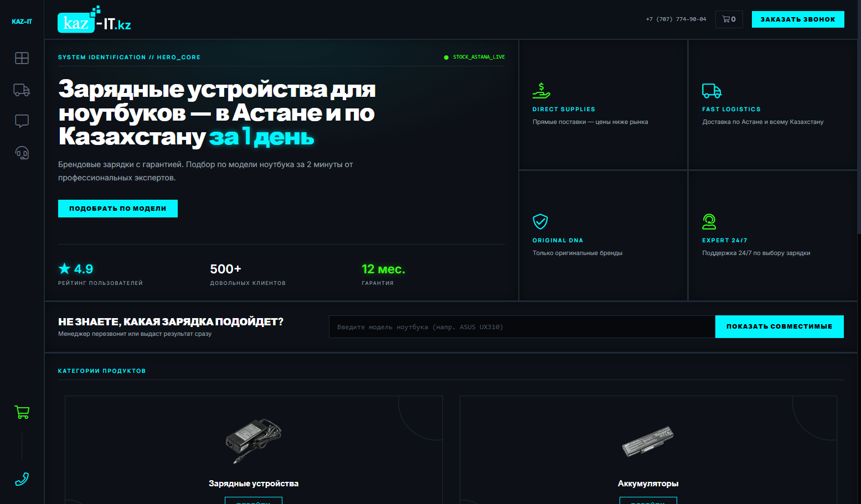Focus the laptop model input field
Screen dimensions: 861x504
coord(522,326)
